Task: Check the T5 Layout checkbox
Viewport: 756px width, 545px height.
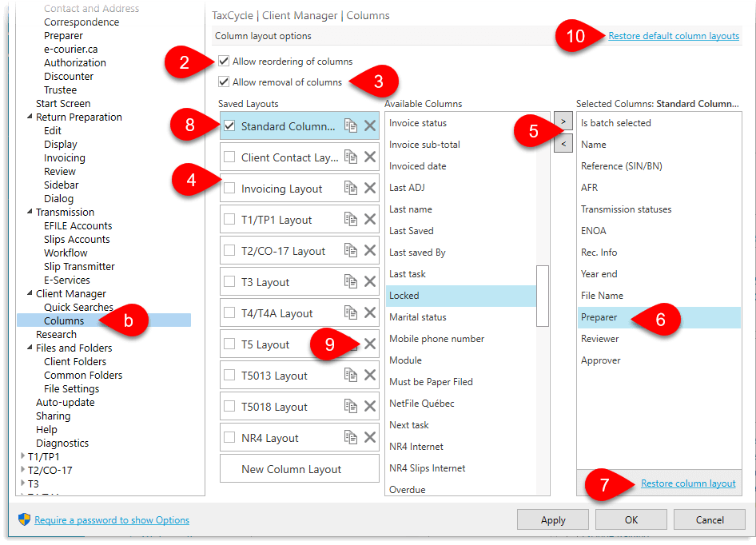Action: click(229, 344)
